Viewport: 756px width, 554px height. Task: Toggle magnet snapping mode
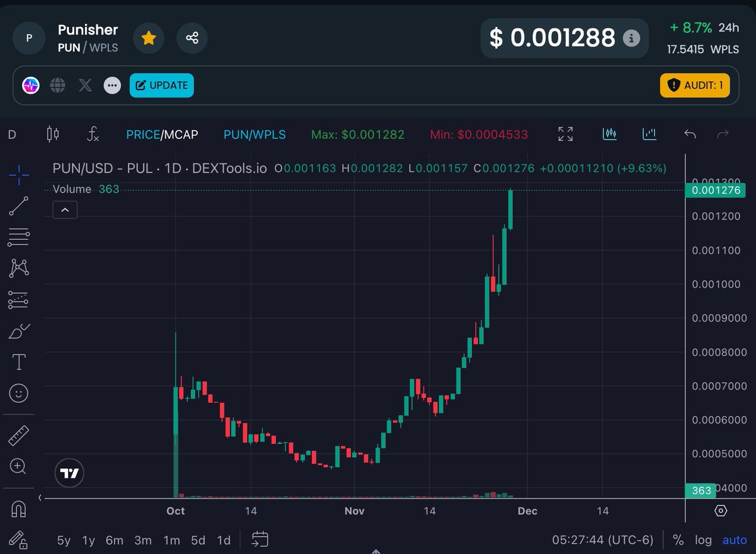point(19,509)
